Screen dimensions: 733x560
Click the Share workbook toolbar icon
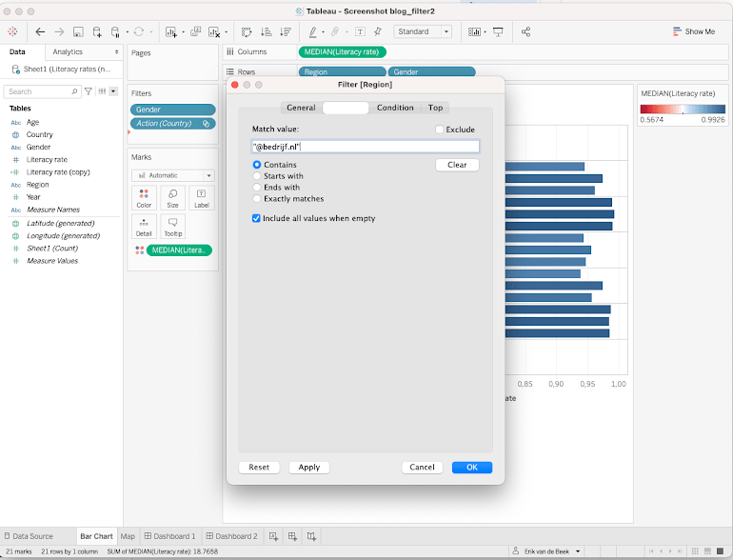526,31
